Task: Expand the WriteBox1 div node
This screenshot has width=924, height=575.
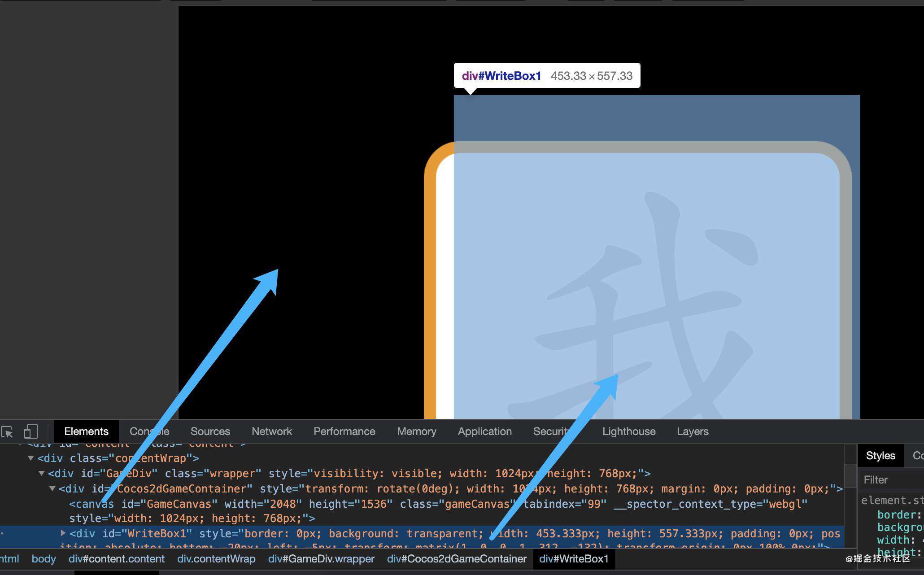Action: pos(63,533)
